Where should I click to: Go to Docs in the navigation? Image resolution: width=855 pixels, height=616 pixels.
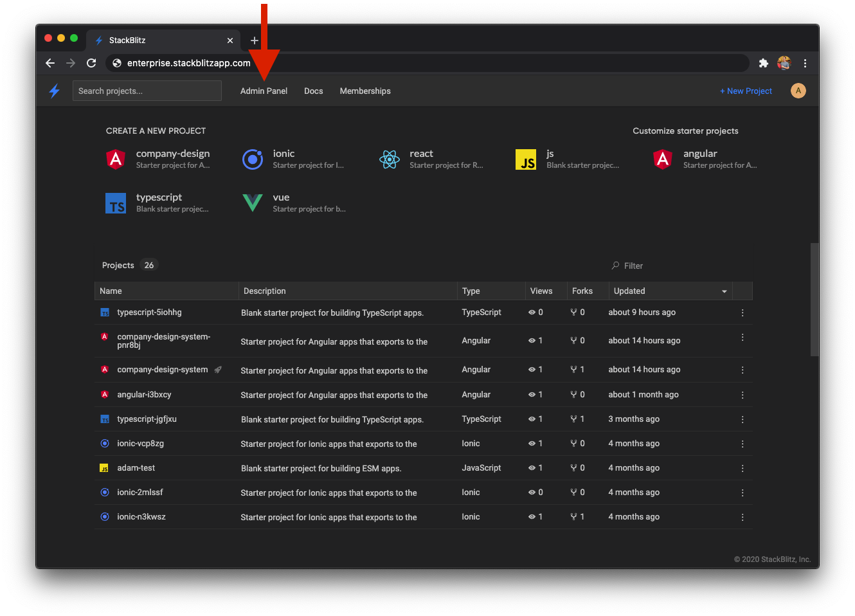(x=314, y=91)
